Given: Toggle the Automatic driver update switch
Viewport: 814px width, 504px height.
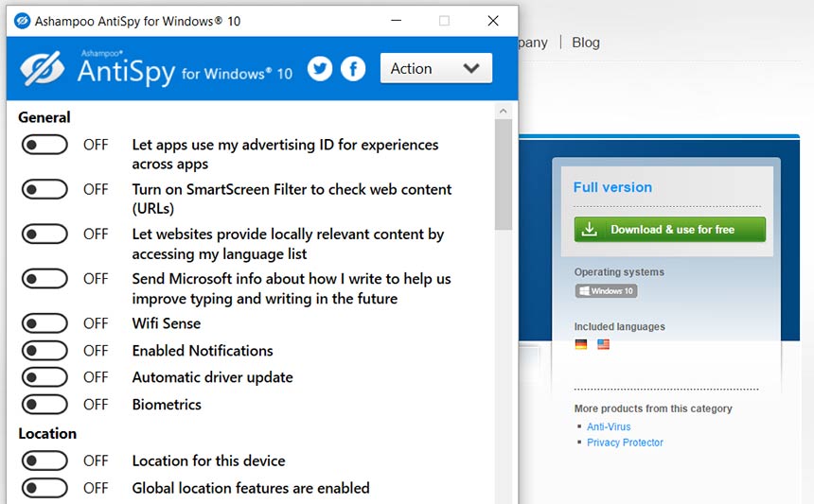Looking at the screenshot, I should pyautogui.click(x=44, y=377).
